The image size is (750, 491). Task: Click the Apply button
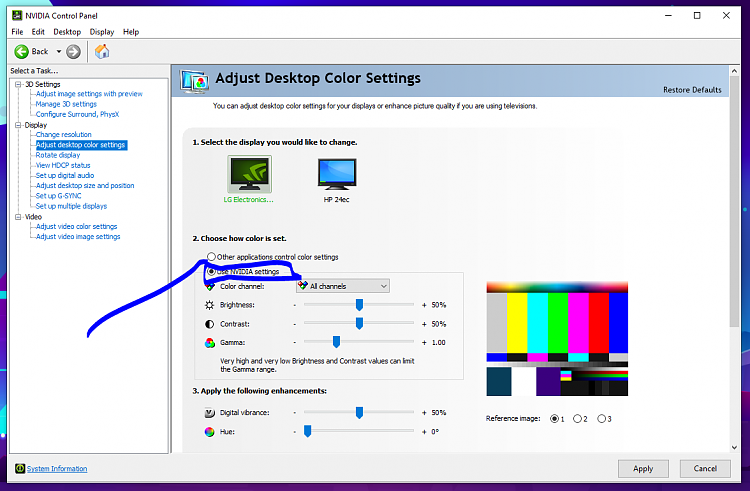pyautogui.click(x=643, y=469)
